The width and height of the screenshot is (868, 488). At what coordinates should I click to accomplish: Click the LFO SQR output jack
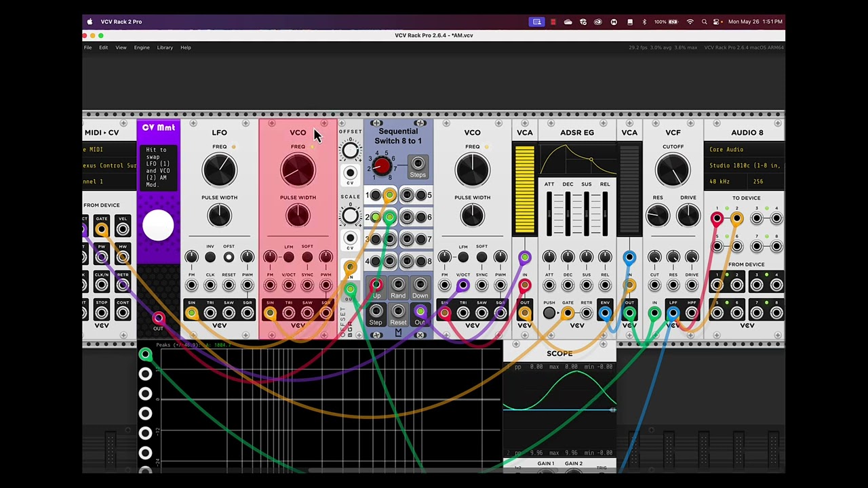pos(247,312)
